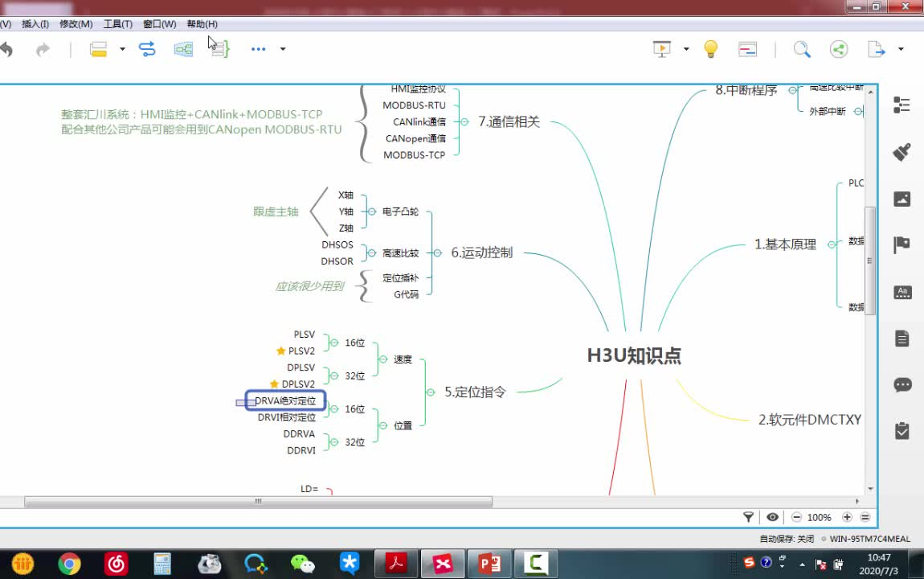The image size is (924, 579).
Task: Open the ellipsis more-tools dropdown
Action: coord(258,48)
